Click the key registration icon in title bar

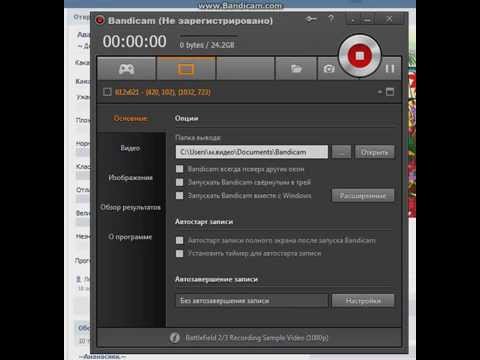(311, 19)
